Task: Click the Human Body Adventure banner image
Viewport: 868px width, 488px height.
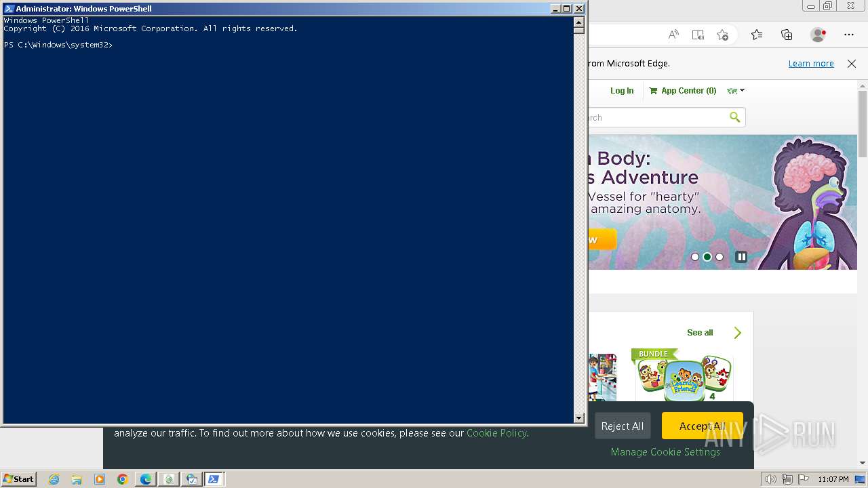Action: [723, 202]
